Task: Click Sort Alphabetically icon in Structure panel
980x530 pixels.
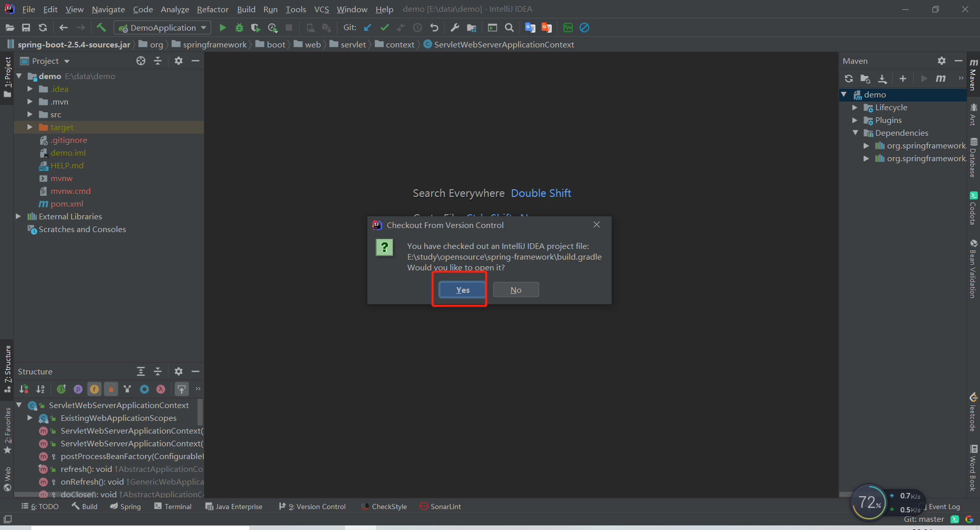Action: coord(40,389)
